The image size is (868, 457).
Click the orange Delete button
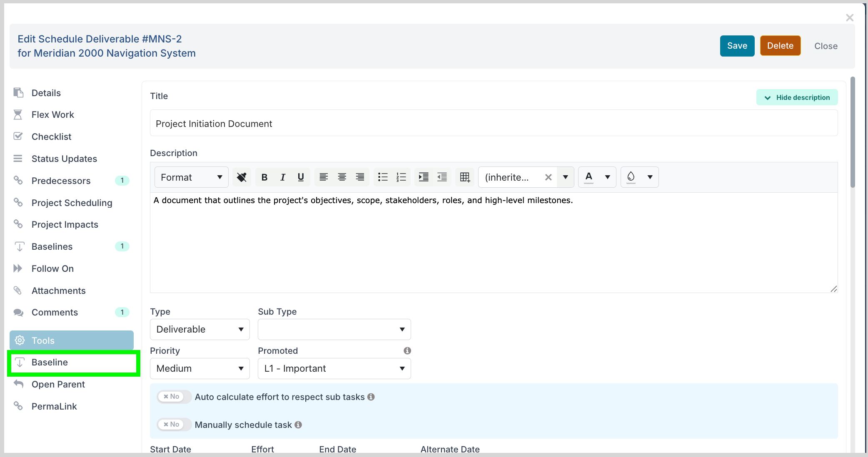coord(780,46)
